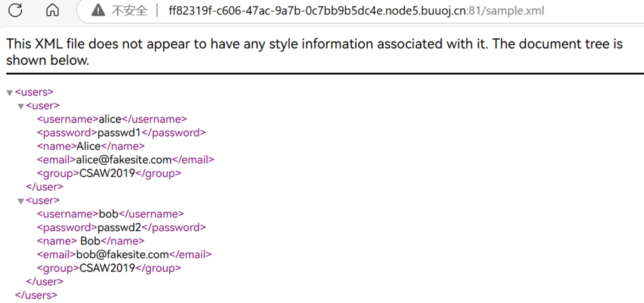
Task: Click the closing users tag
Action: (x=36, y=295)
